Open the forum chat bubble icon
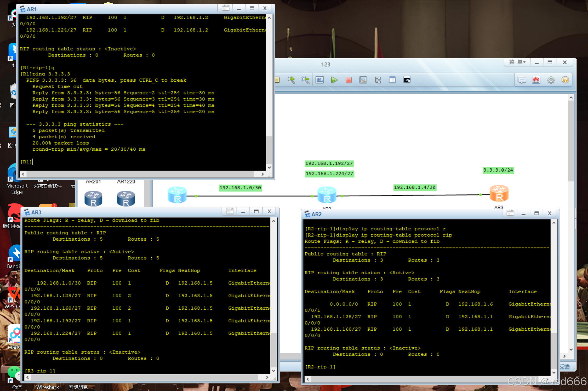Image resolution: width=588 pixels, height=391 pixels. (522, 80)
